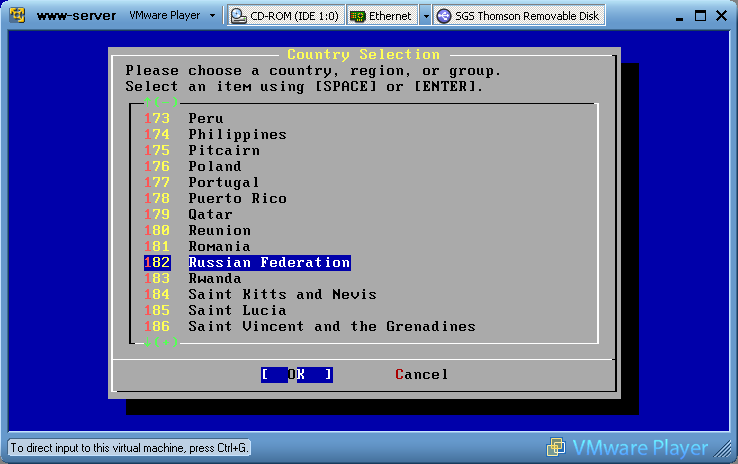Click the window resize grip icon
The height and width of the screenshot is (464, 738).
tap(722, 448)
